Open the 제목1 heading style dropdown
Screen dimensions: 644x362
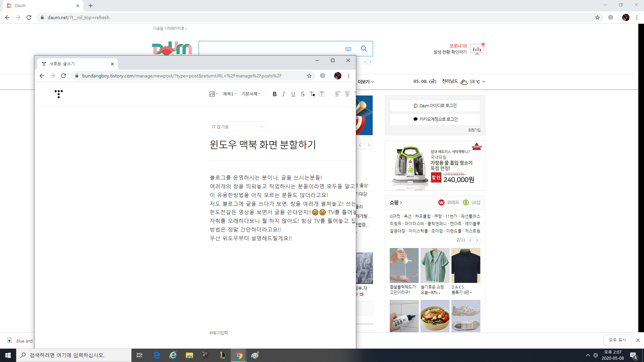pos(229,94)
